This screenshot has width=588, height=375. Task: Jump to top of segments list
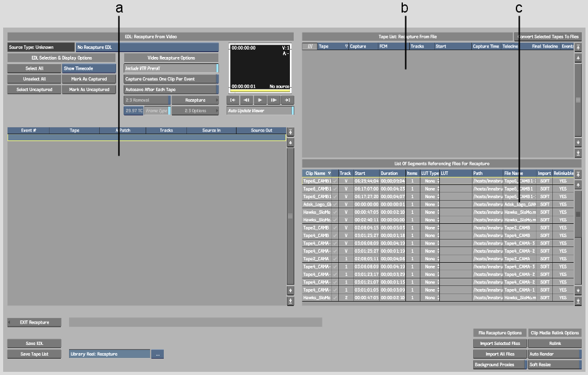578,174
